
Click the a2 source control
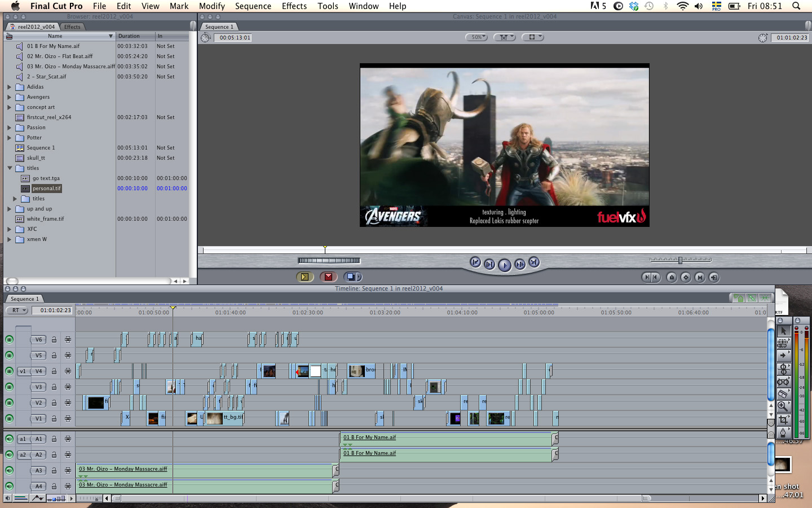23,454
